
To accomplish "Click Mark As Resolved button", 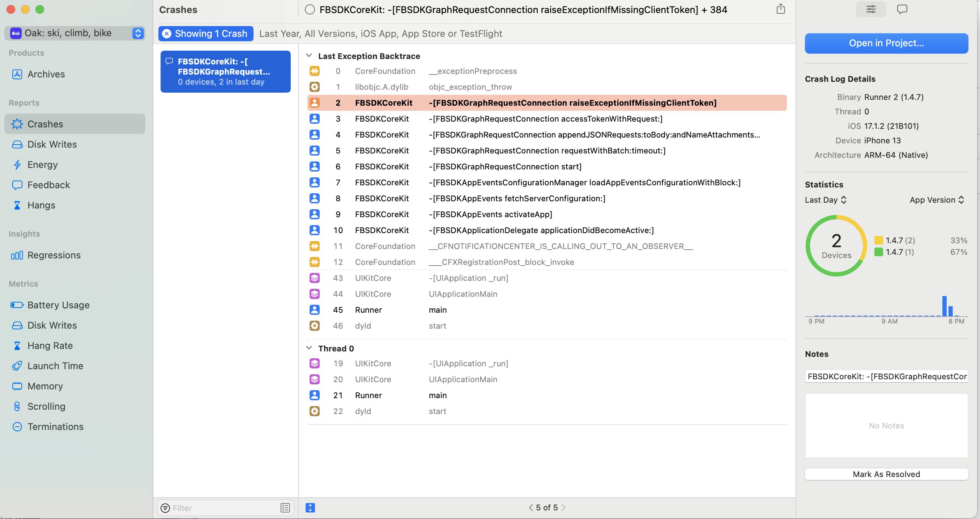I will 886,474.
